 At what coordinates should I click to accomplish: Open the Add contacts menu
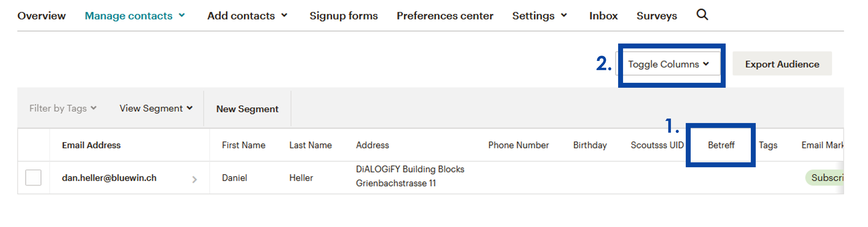pos(247,16)
